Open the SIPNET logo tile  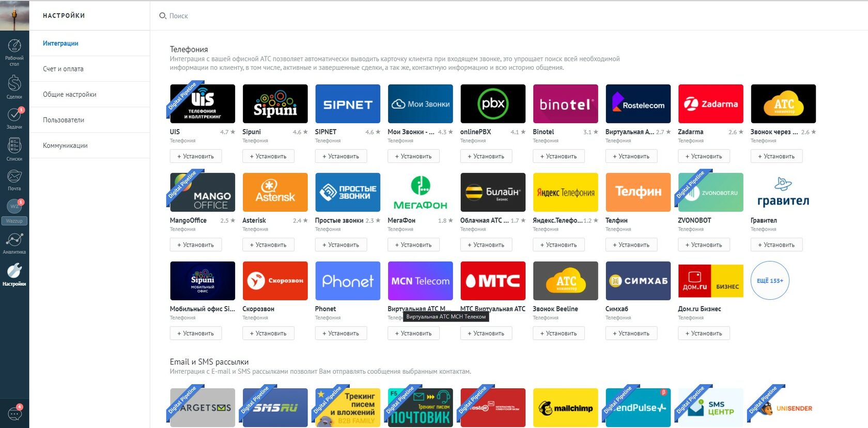click(x=348, y=104)
